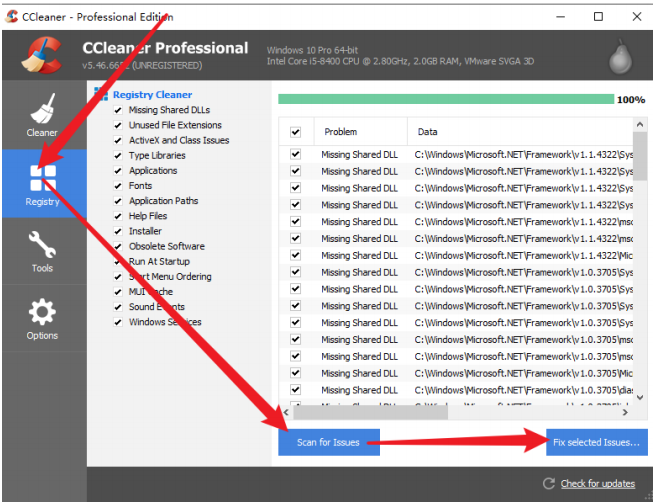Disable Type Libraries scanning
The width and height of the screenshot is (657, 503).
pyautogui.click(x=118, y=156)
